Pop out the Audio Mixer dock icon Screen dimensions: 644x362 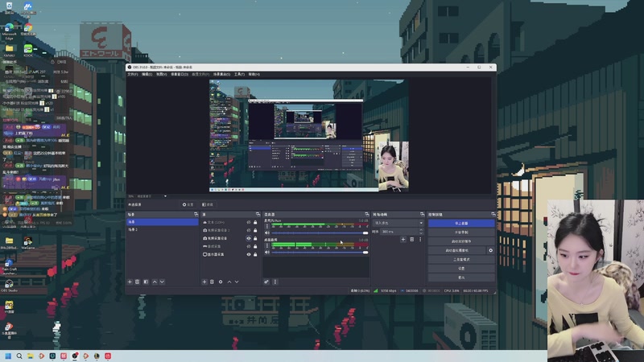[x=367, y=215]
